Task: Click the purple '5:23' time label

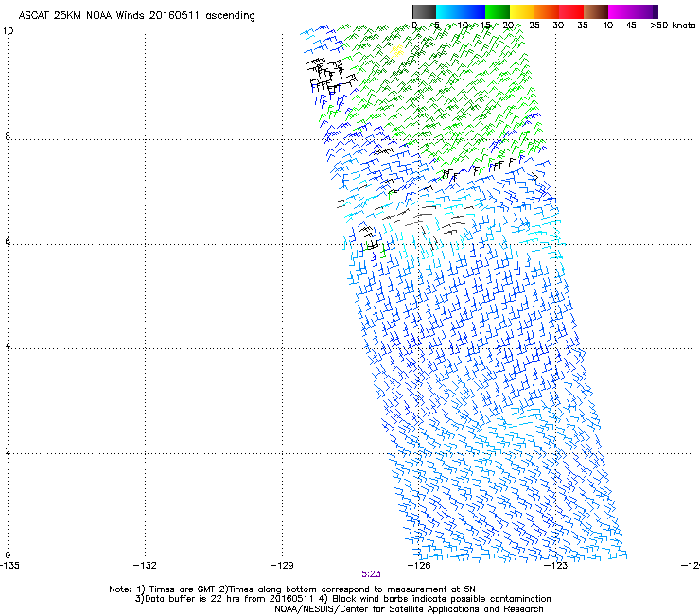Action: (x=371, y=574)
